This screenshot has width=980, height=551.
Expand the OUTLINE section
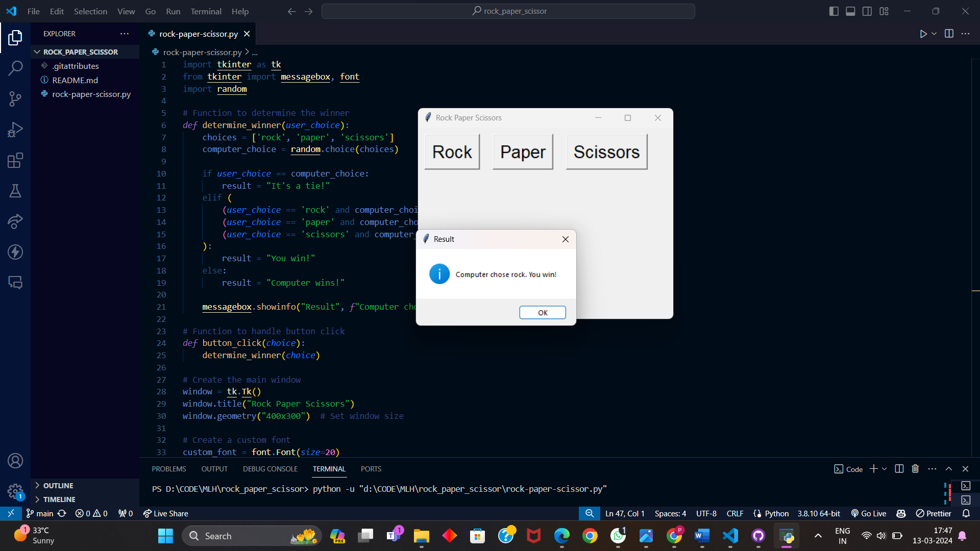[58, 486]
